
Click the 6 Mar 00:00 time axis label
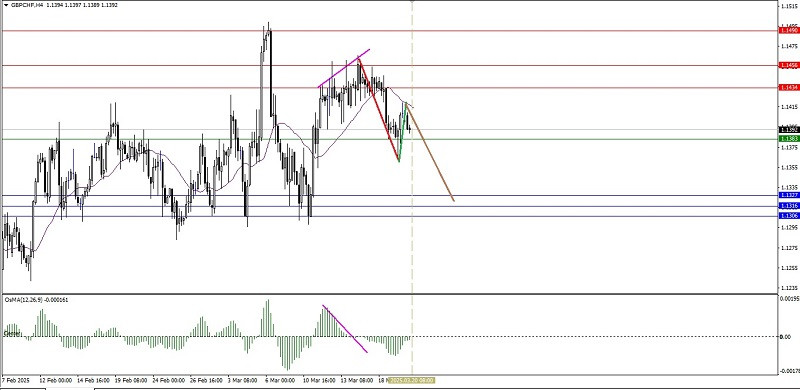tap(280, 380)
